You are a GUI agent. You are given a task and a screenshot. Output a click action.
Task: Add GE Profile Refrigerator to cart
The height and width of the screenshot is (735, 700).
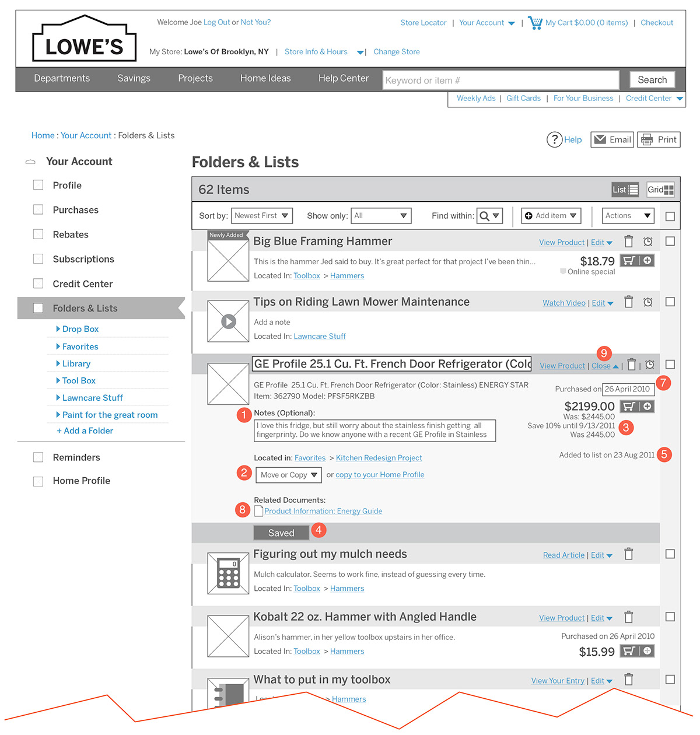pos(637,406)
